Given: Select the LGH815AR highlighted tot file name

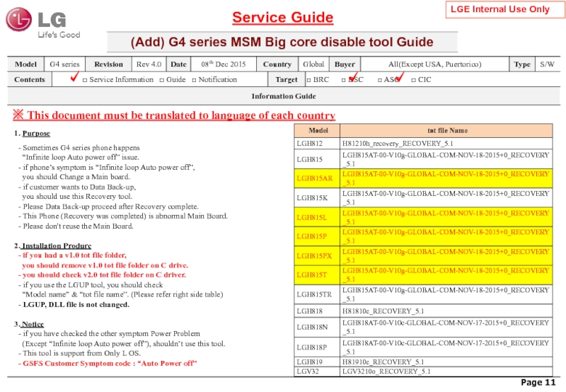Looking at the screenshot, I should [446, 178].
